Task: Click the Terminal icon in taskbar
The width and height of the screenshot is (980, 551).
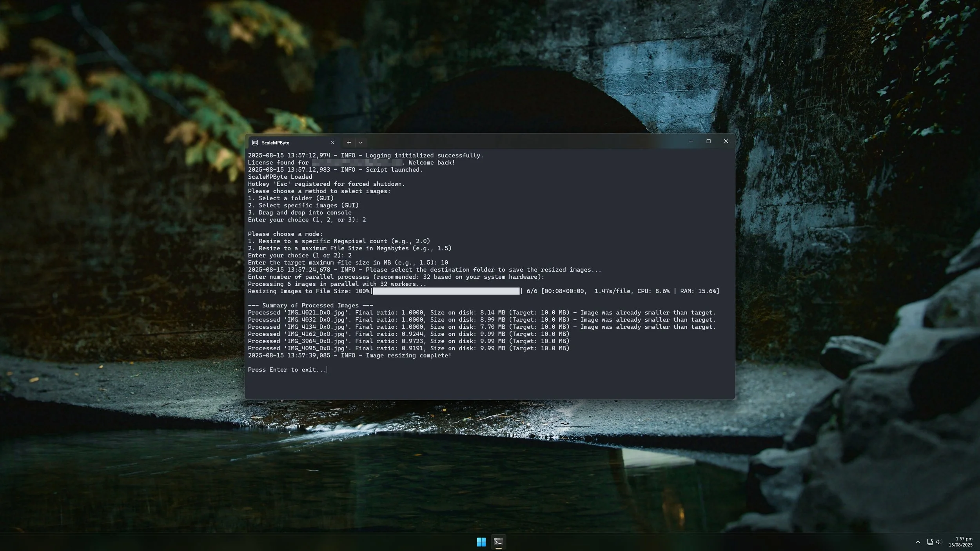Action: point(498,542)
